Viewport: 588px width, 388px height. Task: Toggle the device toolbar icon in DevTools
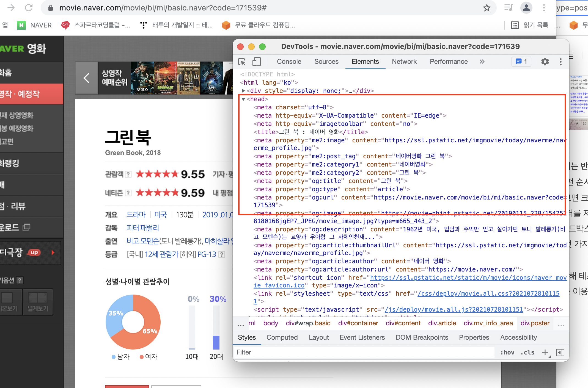[256, 62]
